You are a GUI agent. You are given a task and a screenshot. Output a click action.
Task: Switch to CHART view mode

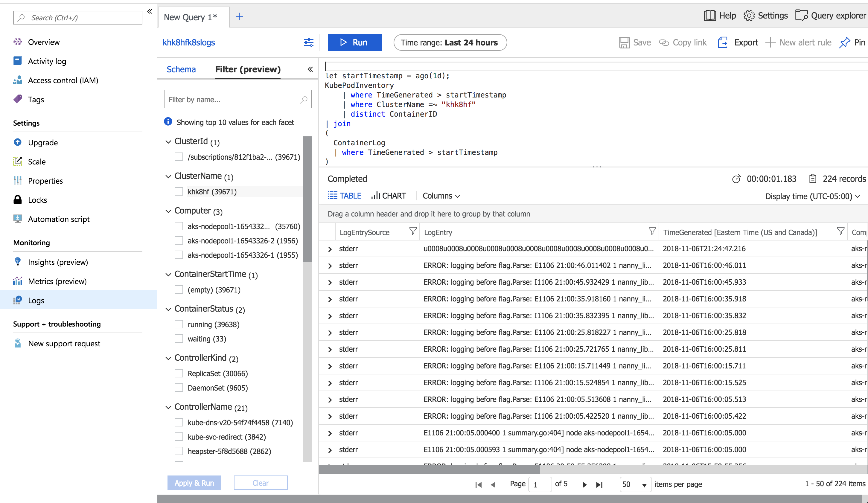click(387, 196)
